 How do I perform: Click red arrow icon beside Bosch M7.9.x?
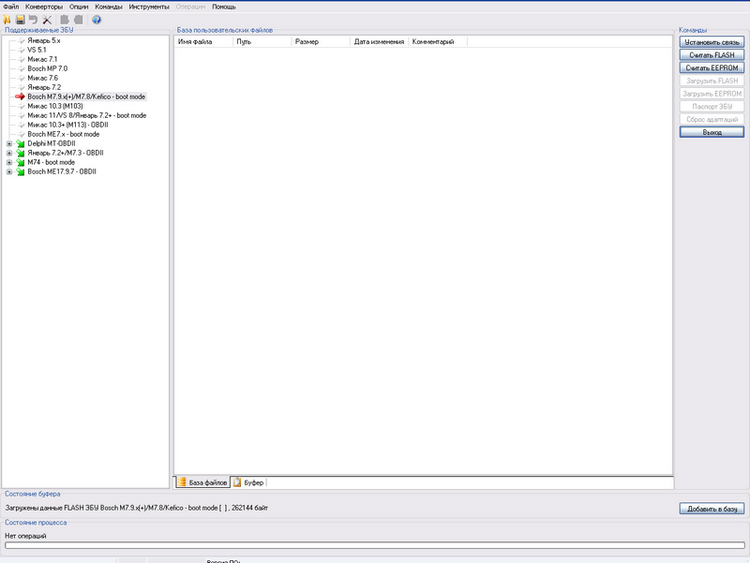20,96
